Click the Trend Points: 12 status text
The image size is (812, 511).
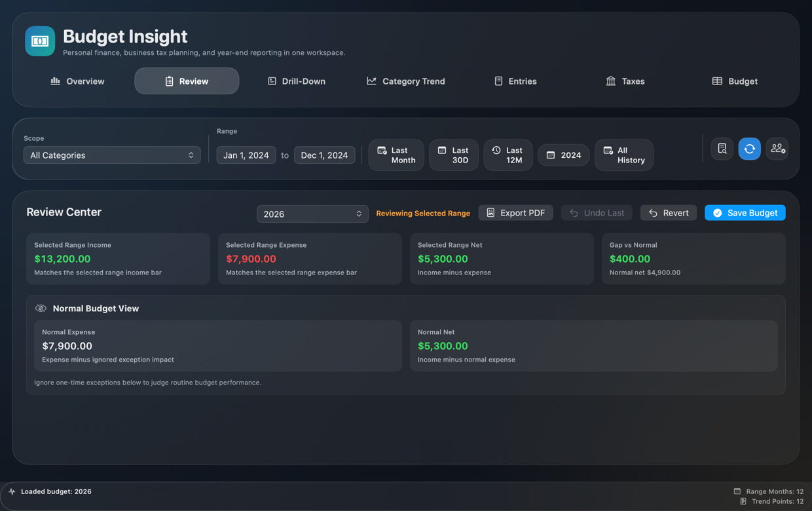point(778,501)
